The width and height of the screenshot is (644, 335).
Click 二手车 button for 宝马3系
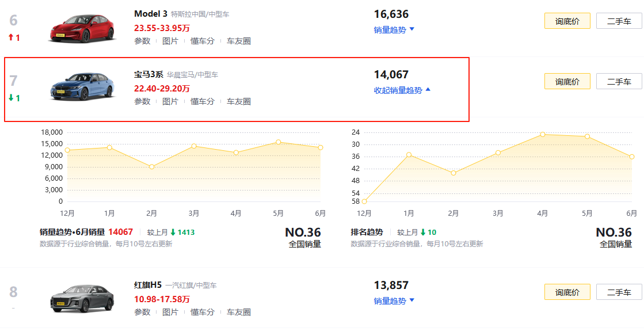point(619,81)
